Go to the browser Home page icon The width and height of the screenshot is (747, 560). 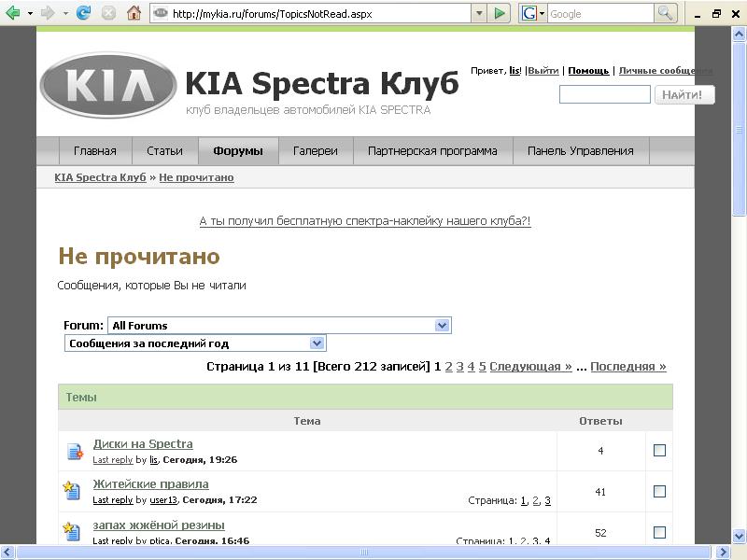tap(134, 13)
